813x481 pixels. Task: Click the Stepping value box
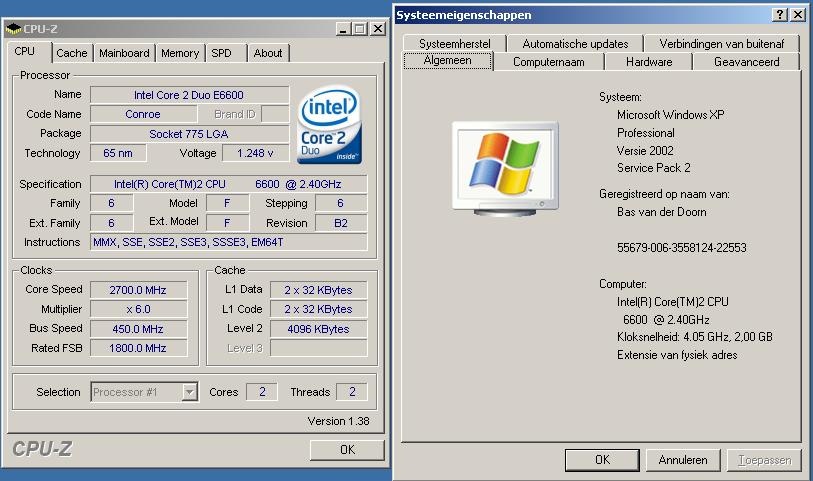coord(341,203)
